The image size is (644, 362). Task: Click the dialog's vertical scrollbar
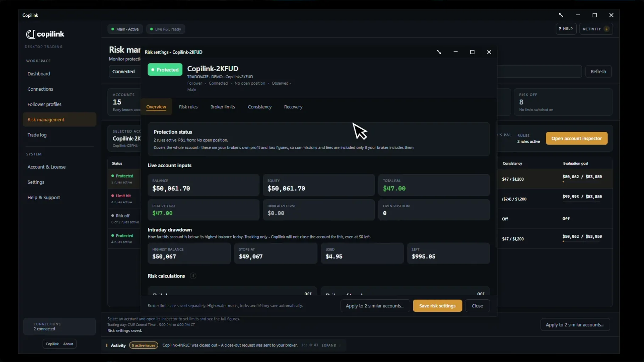496,184
